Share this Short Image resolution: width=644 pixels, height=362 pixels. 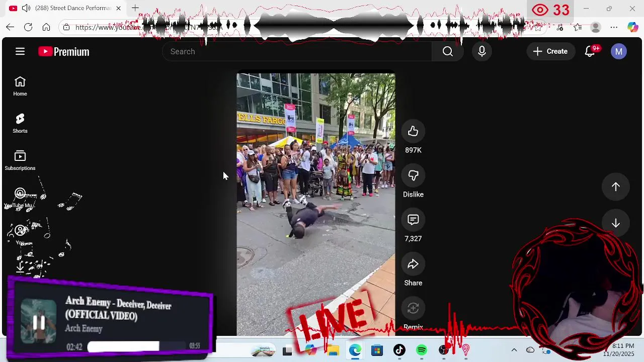click(413, 264)
